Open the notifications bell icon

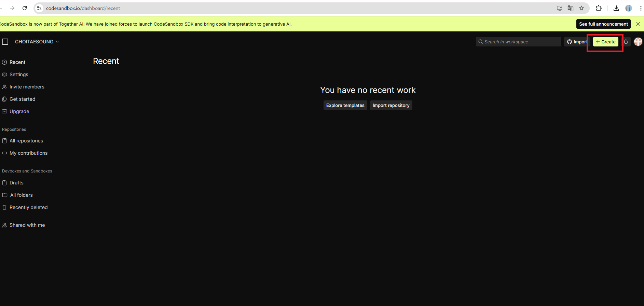626,42
